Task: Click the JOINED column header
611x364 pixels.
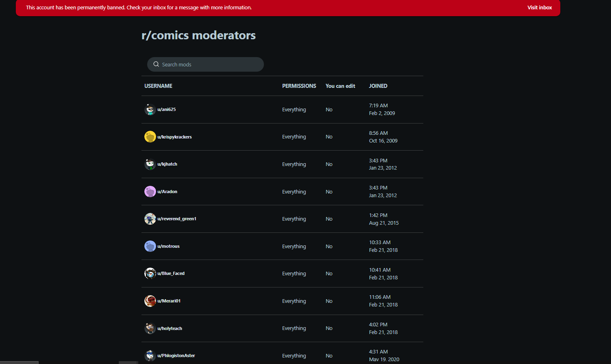Action: [x=378, y=86]
